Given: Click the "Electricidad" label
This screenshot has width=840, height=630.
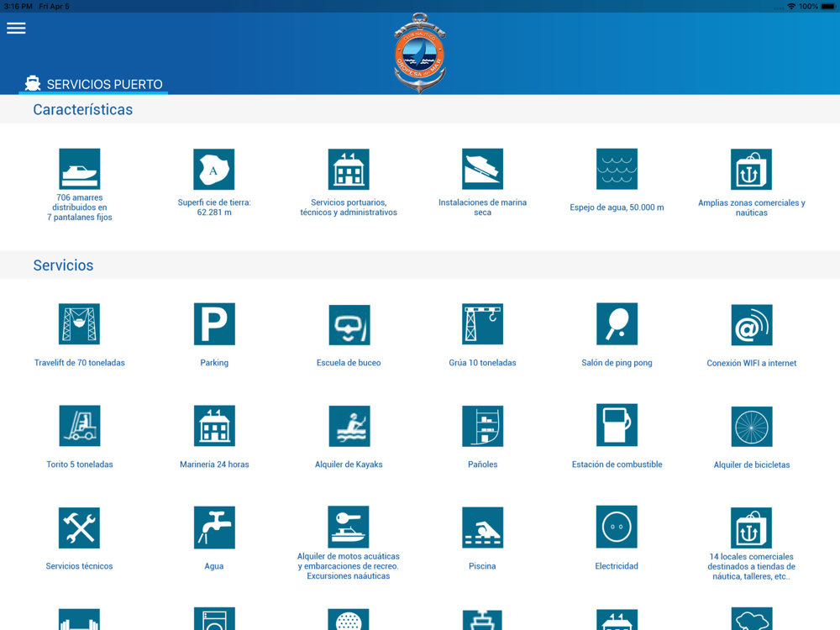Looking at the screenshot, I should pyautogui.click(x=617, y=566).
